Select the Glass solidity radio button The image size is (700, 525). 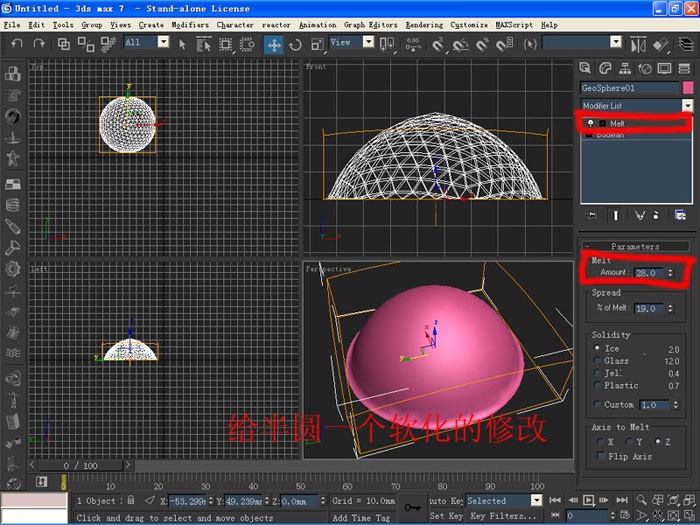pos(597,360)
